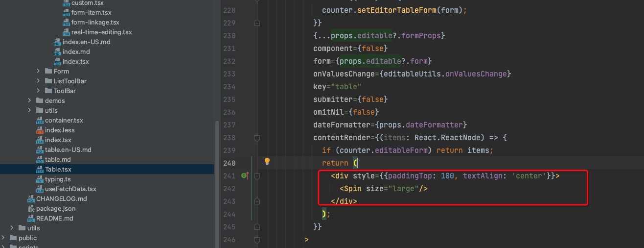Open index.tsx below index.md

pyautogui.click(x=76, y=61)
